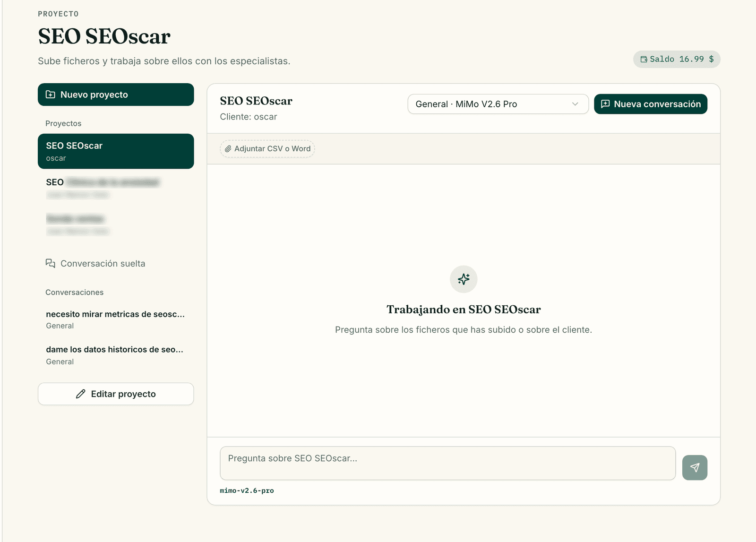Click the folder-plus icon in Nuevo proyecto
Image resolution: width=756 pixels, height=542 pixels.
point(50,95)
